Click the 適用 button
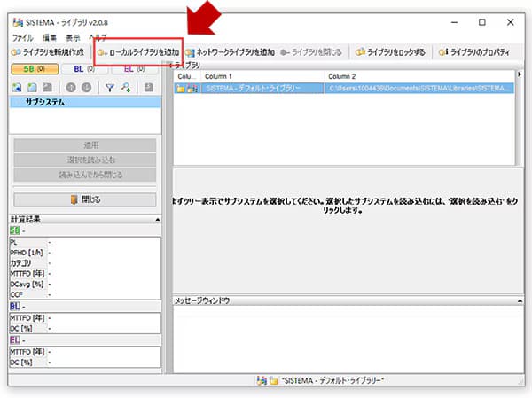Image resolution: width=532 pixels, height=398 pixels. [x=85, y=145]
